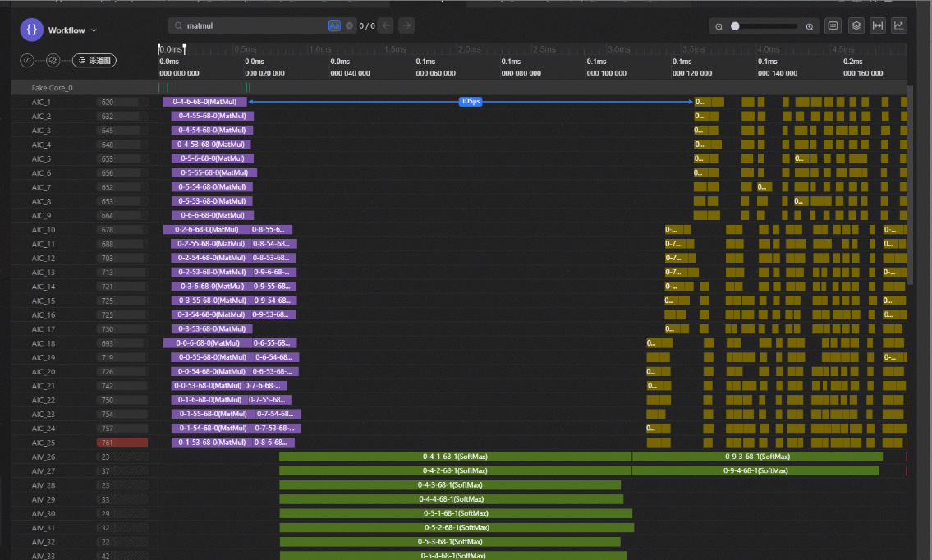The image size is (932, 560).
Task: Go to previous search result arrow
Action: (x=386, y=25)
